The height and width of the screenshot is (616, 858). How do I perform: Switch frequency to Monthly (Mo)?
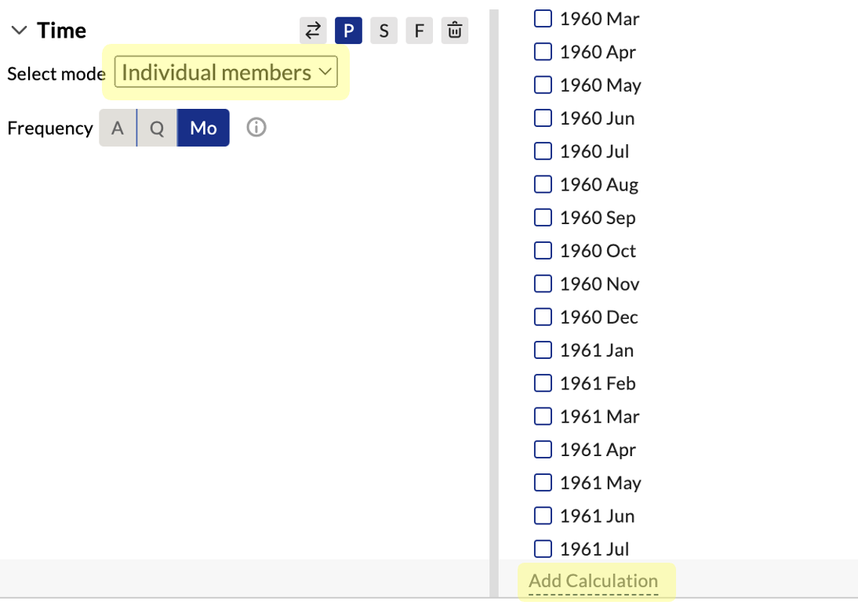(204, 128)
